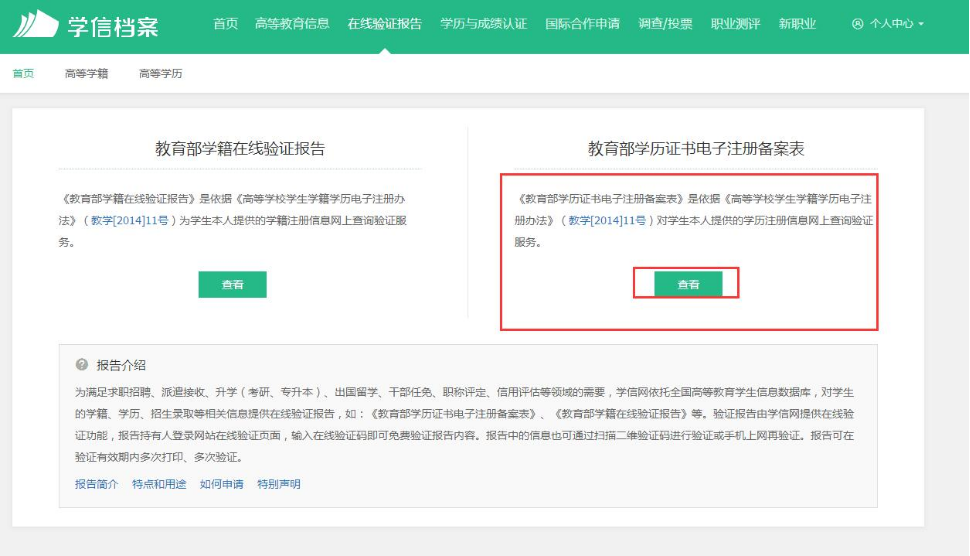Open the 高等教育信息 menu
The width and height of the screenshot is (970, 556).
point(292,24)
